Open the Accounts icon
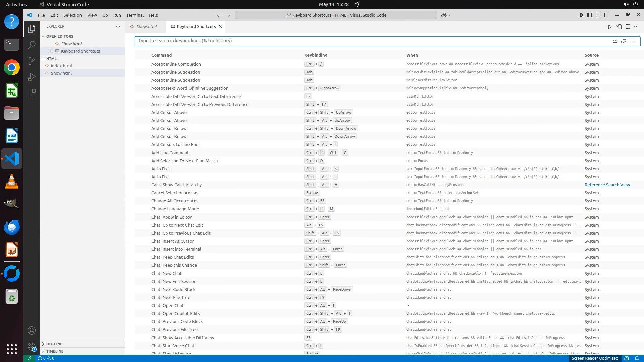 click(31, 330)
